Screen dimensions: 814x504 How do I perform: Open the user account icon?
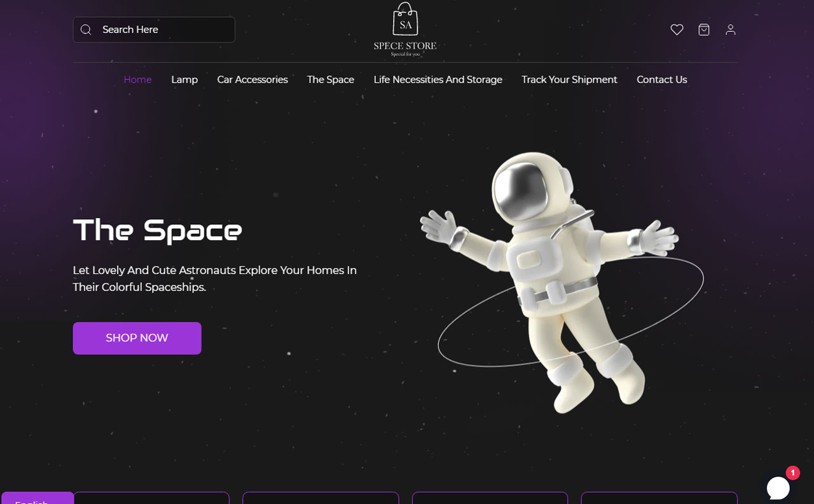[731, 30]
